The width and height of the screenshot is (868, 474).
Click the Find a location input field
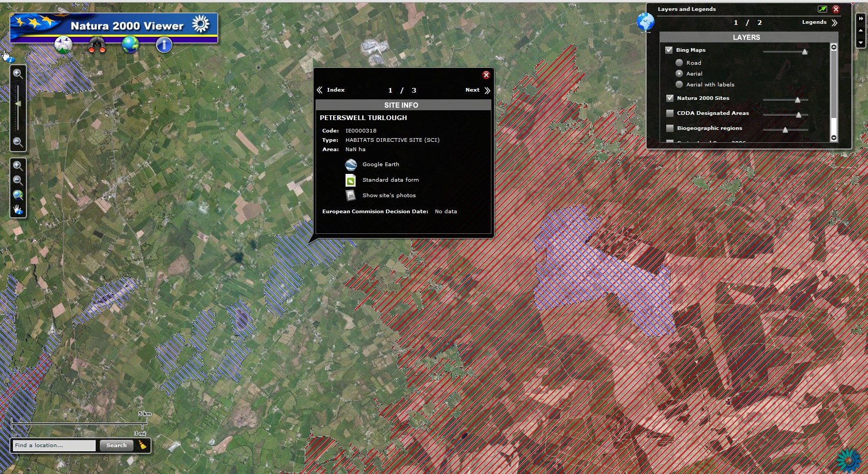54,445
